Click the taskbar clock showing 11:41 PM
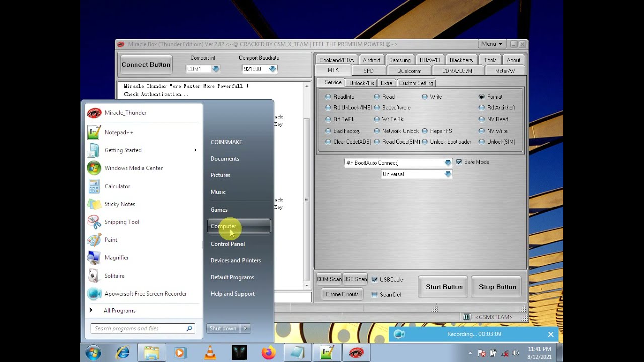The image size is (644, 362). tap(540, 353)
